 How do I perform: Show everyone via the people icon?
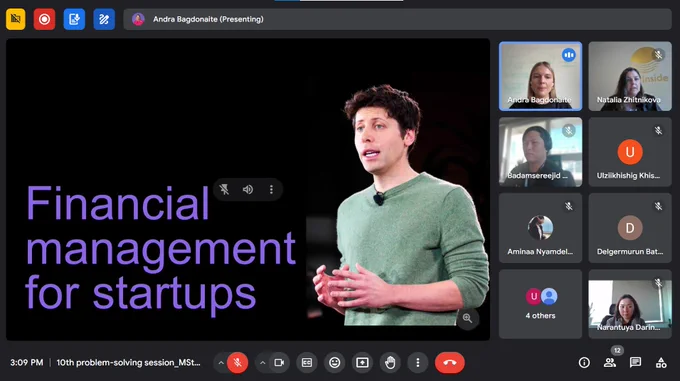[610, 363]
